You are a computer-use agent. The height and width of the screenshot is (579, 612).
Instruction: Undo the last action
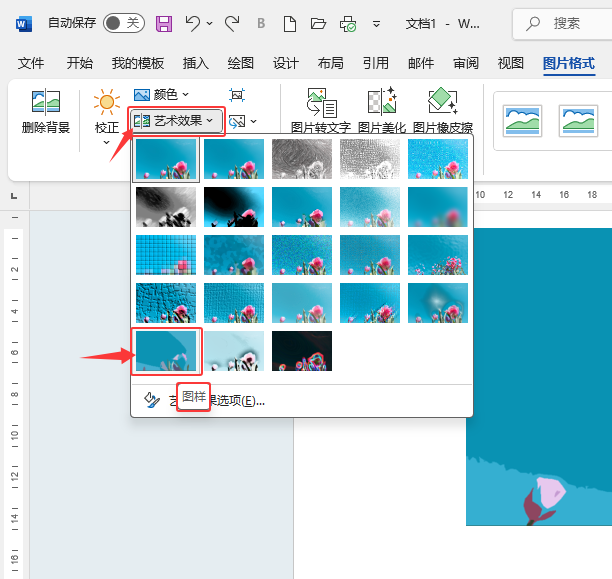tap(193, 23)
